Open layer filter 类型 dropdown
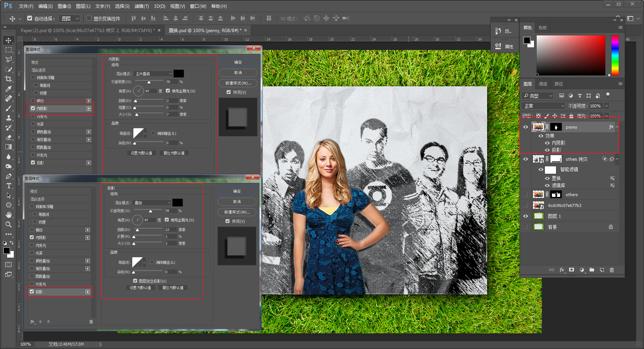The height and width of the screenshot is (349, 644). tap(538, 96)
